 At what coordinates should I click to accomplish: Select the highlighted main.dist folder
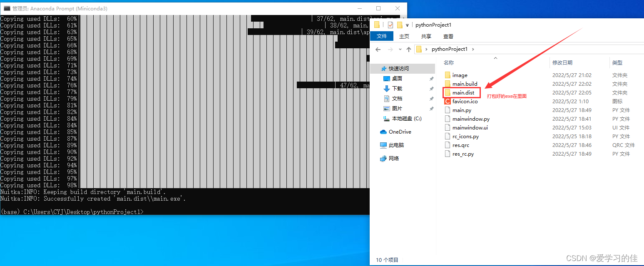click(463, 92)
